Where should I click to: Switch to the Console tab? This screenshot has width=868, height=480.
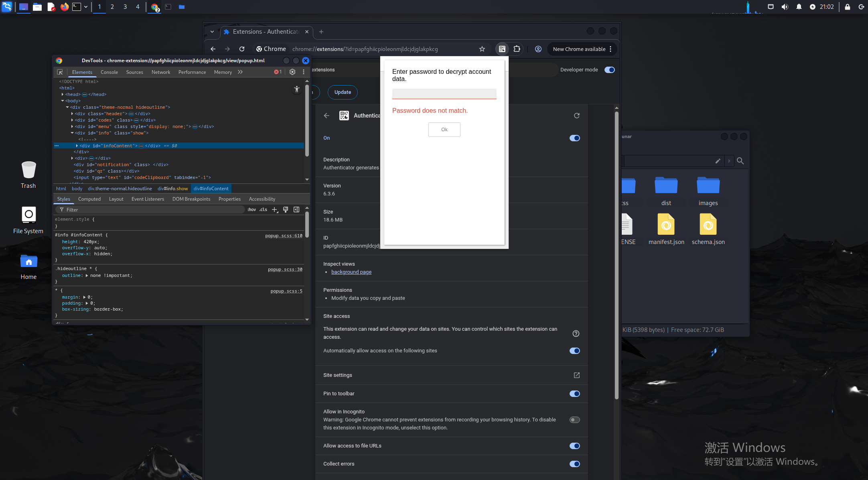[109, 72]
